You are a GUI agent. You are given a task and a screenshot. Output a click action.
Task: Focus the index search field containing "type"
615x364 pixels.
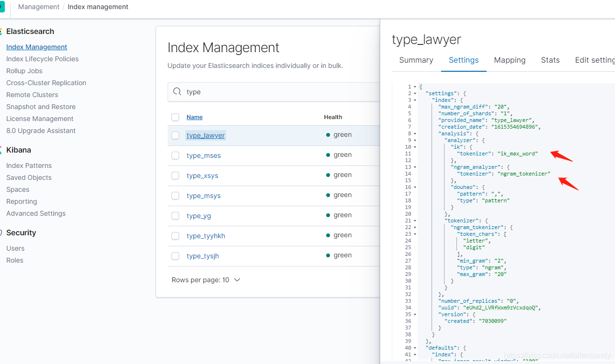tap(274, 92)
